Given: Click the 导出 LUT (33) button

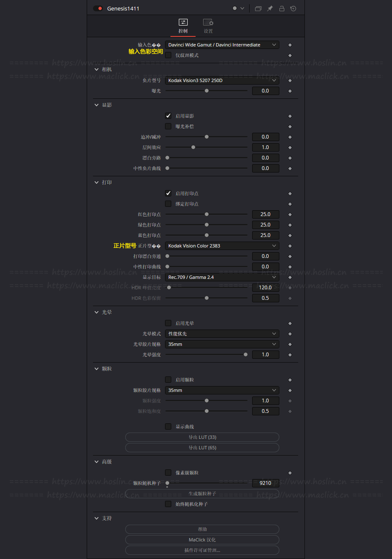Looking at the screenshot, I should pos(202,437).
